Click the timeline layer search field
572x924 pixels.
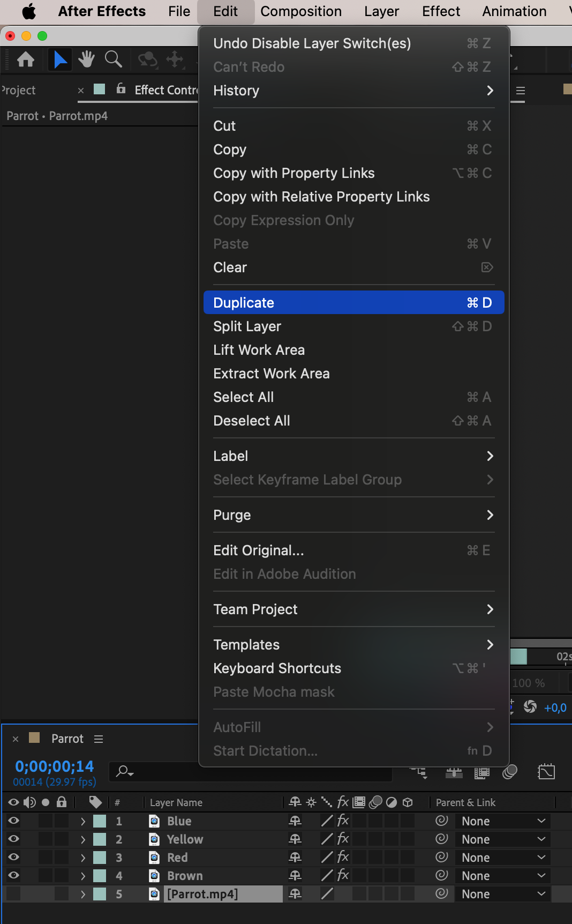pyautogui.click(x=251, y=772)
